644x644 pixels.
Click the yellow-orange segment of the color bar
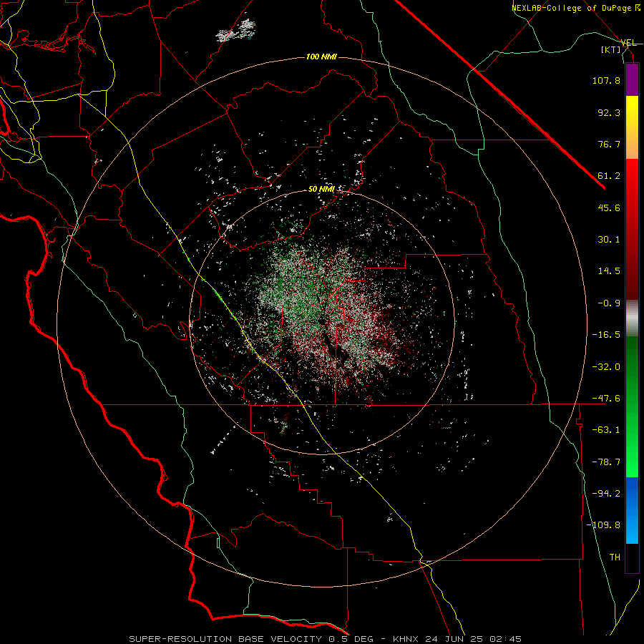pos(632,127)
